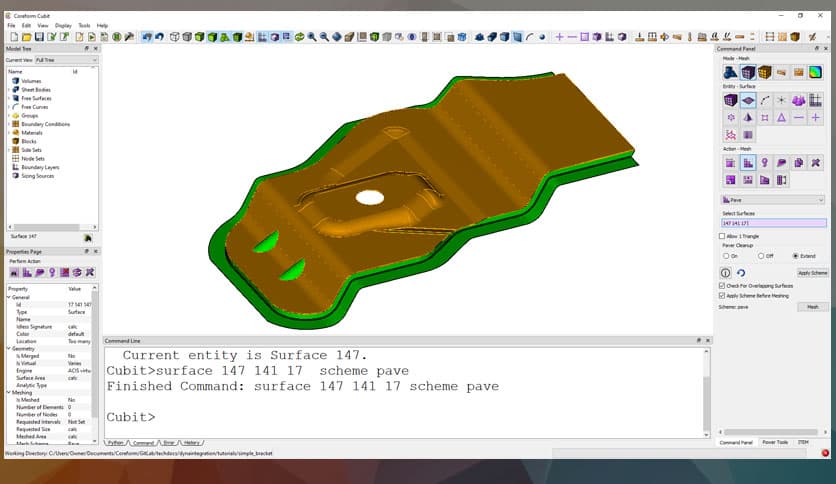Select Sizing Sources in Model Tree
Image resolution: width=836 pixels, height=484 pixels.
(x=37, y=176)
